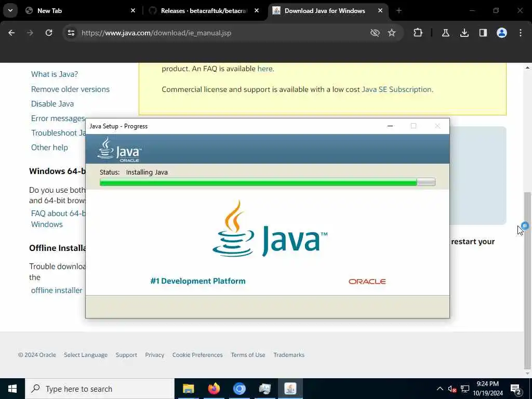The image size is (532, 399).
Task: Bookmark this page with the star icon
Action: click(392, 33)
